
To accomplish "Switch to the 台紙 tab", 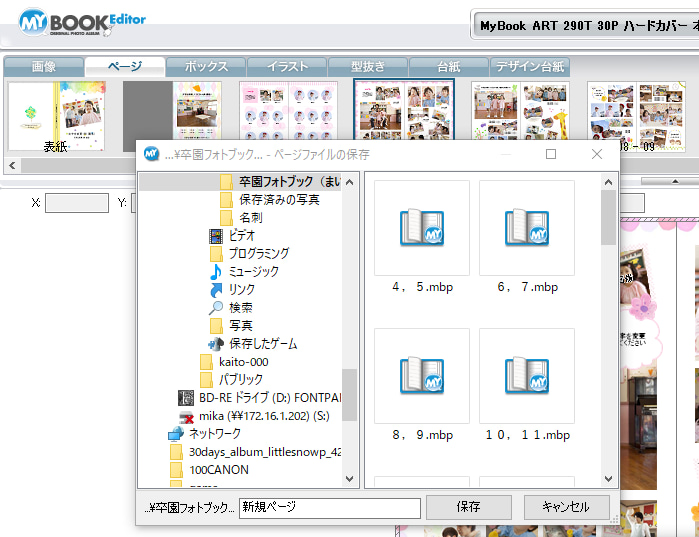I will (448, 67).
